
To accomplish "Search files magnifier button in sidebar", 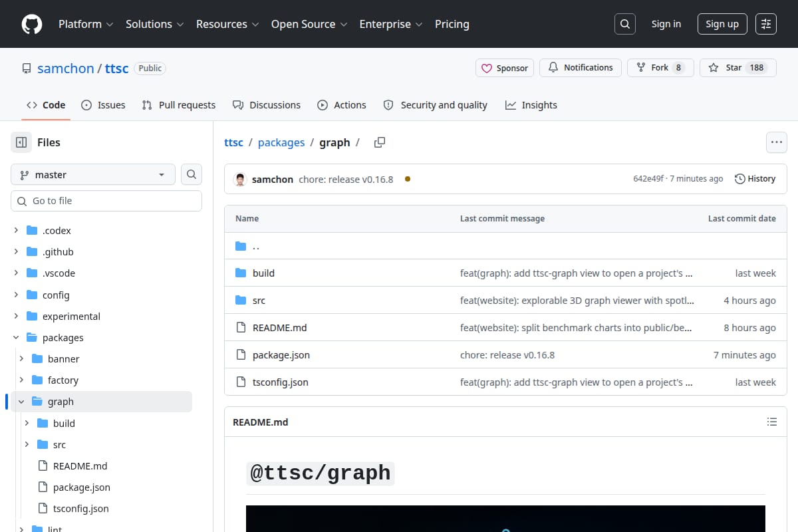I will tap(192, 174).
